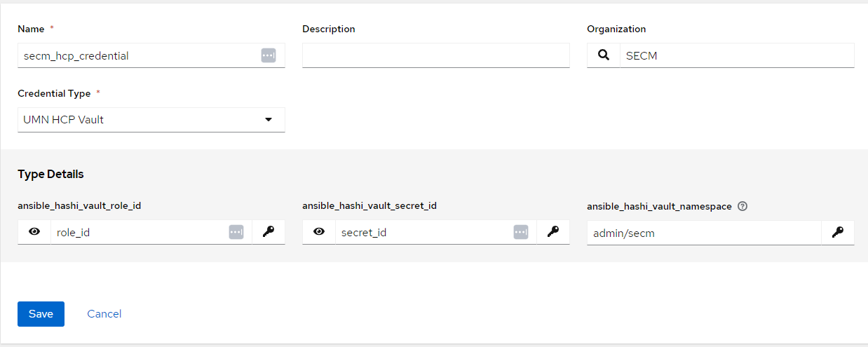Click the dropdown caret on UMN HCP Vault
This screenshot has width=868, height=347.
[x=268, y=120]
